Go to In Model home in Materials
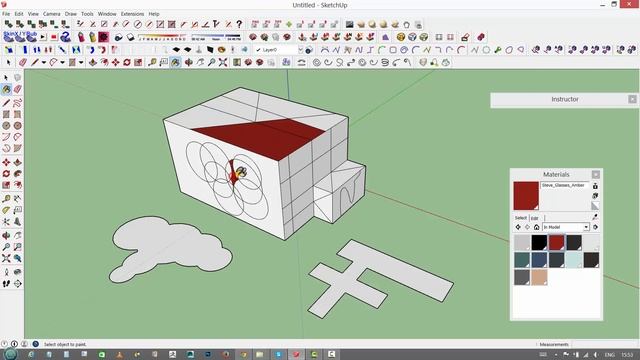Viewport: 640px width, 360px height. click(536, 227)
